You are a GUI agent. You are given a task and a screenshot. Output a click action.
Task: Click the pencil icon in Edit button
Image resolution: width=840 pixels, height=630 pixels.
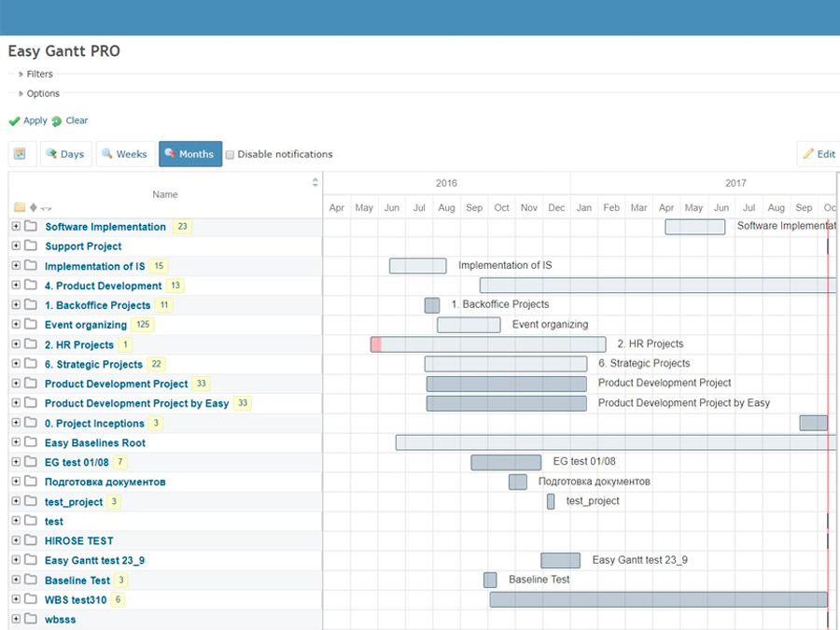808,154
